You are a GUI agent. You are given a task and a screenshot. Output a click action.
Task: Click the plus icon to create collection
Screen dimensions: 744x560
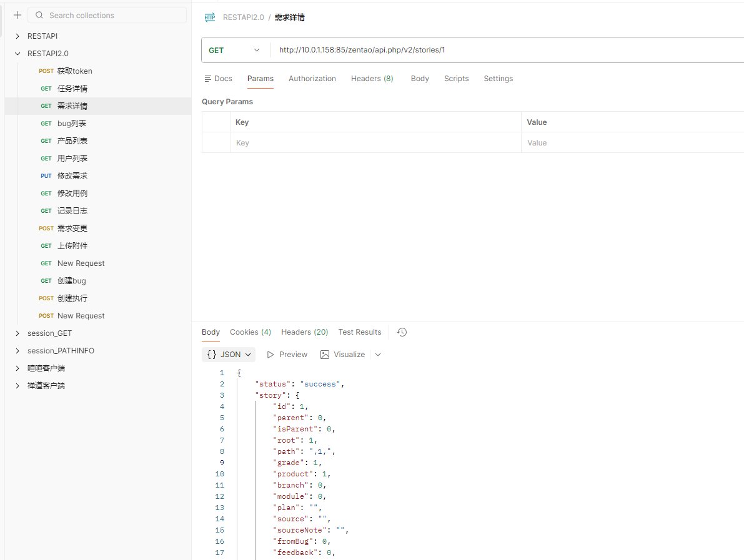point(17,15)
